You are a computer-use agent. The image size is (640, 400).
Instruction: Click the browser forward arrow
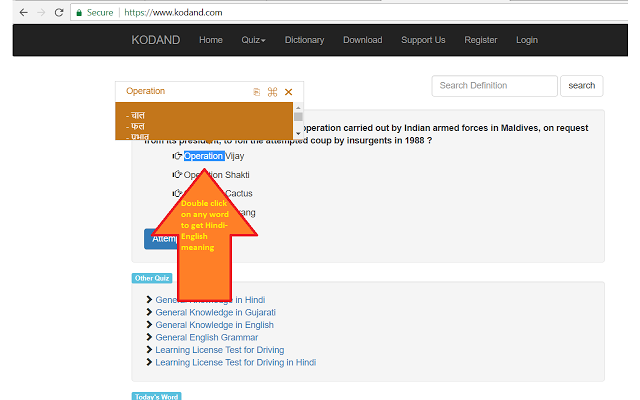click(x=41, y=13)
